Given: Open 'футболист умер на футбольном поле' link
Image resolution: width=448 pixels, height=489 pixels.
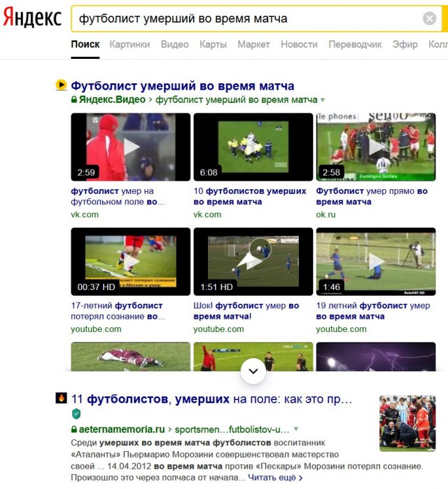Looking at the screenshot, I should pos(118,196).
